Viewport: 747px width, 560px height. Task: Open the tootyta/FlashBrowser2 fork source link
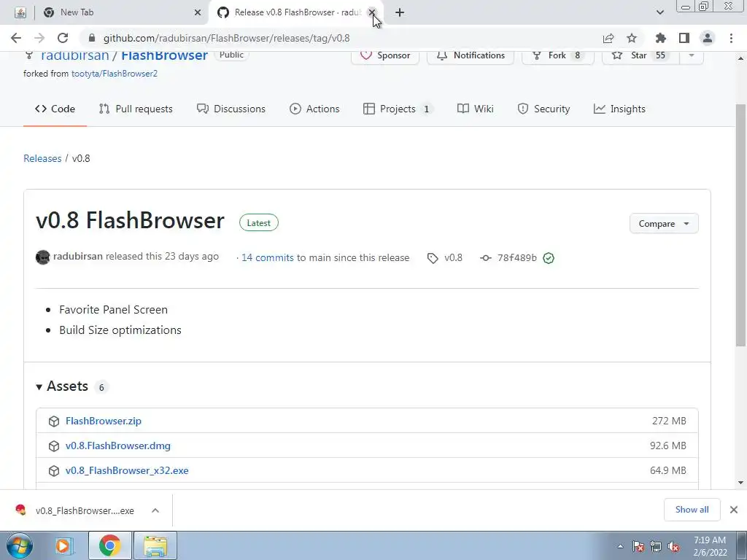coord(115,74)
